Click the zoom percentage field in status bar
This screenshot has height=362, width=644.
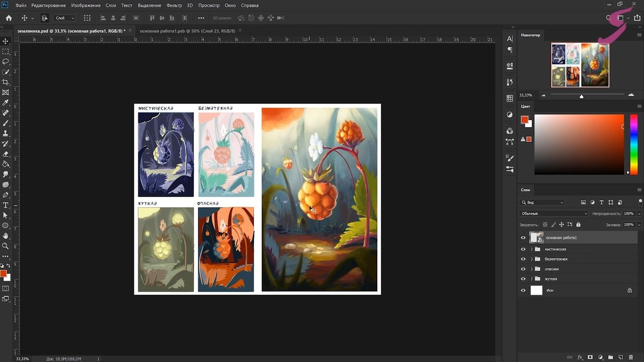tap(23, 359)
